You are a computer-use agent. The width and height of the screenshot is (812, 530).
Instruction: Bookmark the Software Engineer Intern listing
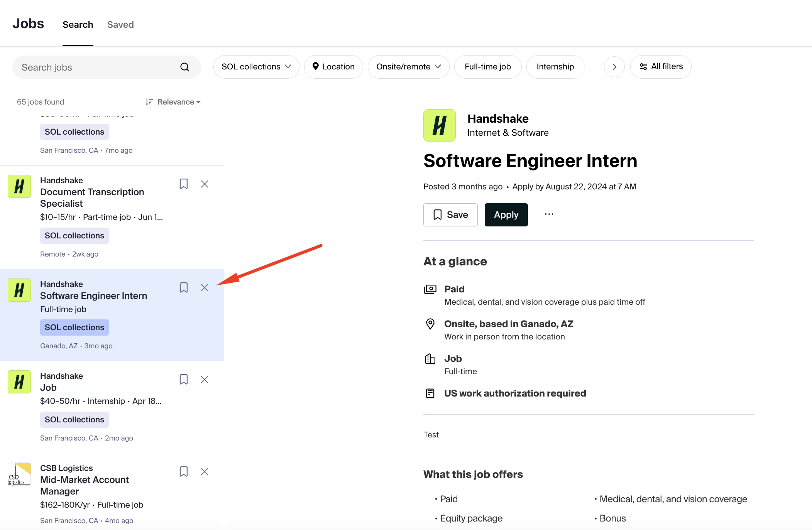click(184, 288)
